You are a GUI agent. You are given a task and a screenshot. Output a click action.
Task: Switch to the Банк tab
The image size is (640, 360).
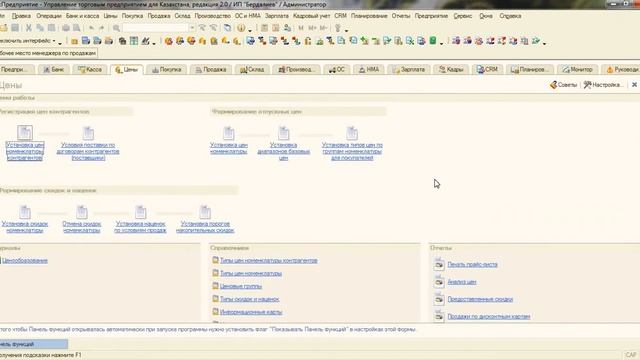[x=54, y=69]
